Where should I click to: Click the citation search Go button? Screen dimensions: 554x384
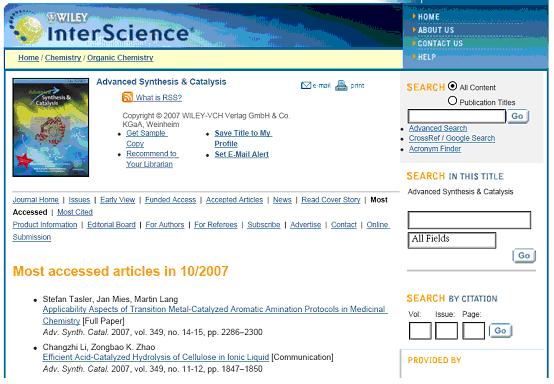click(x=500, y=331)
